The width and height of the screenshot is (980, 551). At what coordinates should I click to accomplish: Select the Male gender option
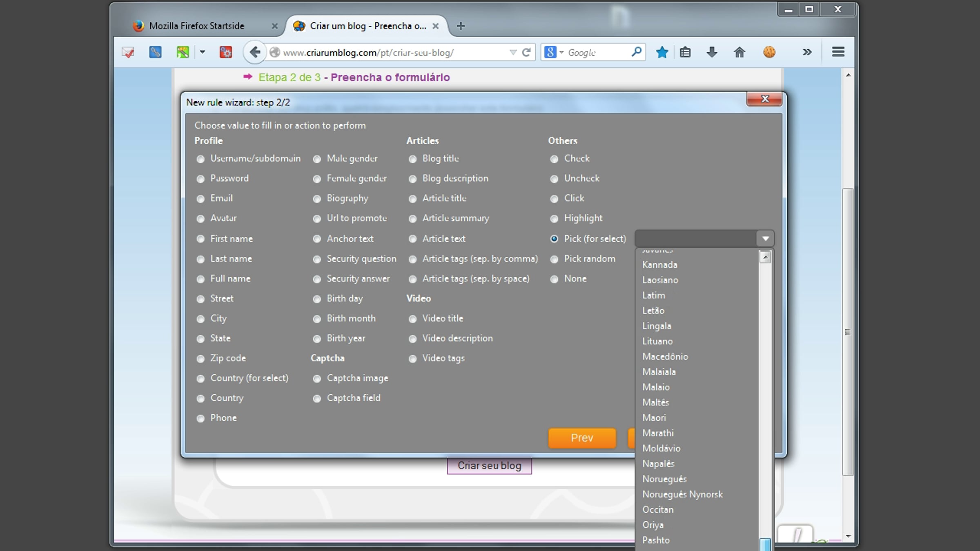point(317,159)
